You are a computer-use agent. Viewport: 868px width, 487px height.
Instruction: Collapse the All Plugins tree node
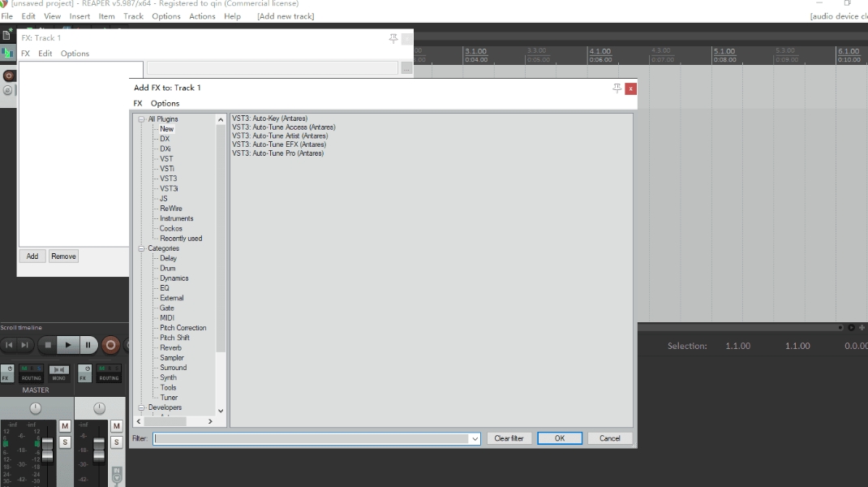pos(141,119)
